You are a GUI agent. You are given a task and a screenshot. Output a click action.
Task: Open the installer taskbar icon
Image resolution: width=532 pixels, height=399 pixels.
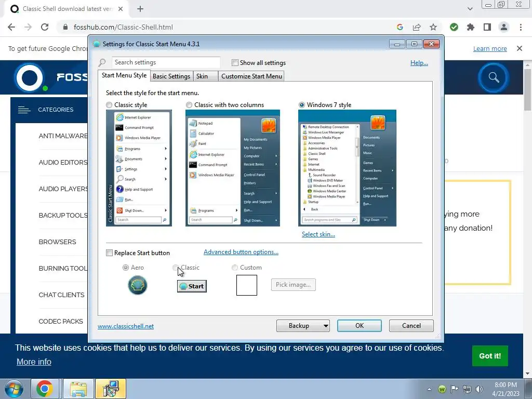[x=111, y=389]
